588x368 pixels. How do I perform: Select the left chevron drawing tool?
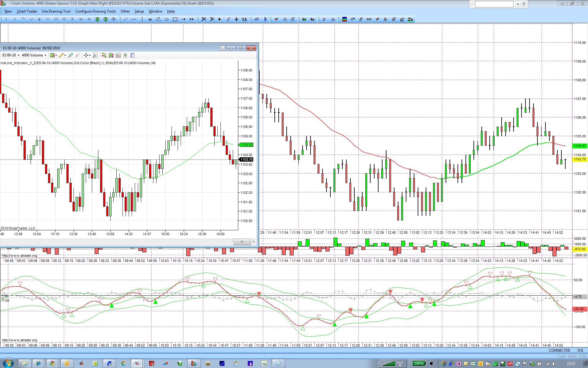6,19
